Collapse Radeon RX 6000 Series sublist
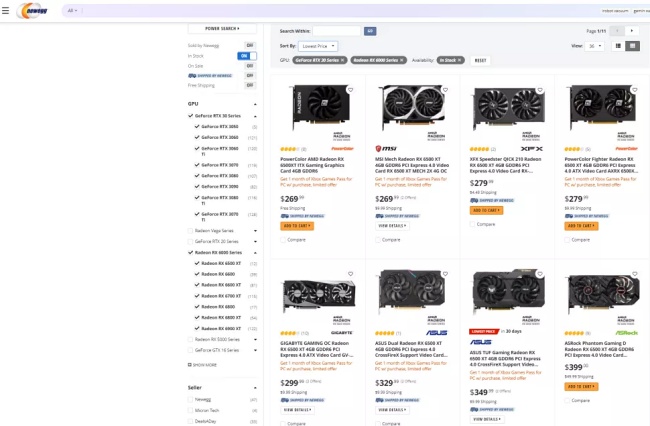Screen dimensions: 650x426 coord(255,253)
